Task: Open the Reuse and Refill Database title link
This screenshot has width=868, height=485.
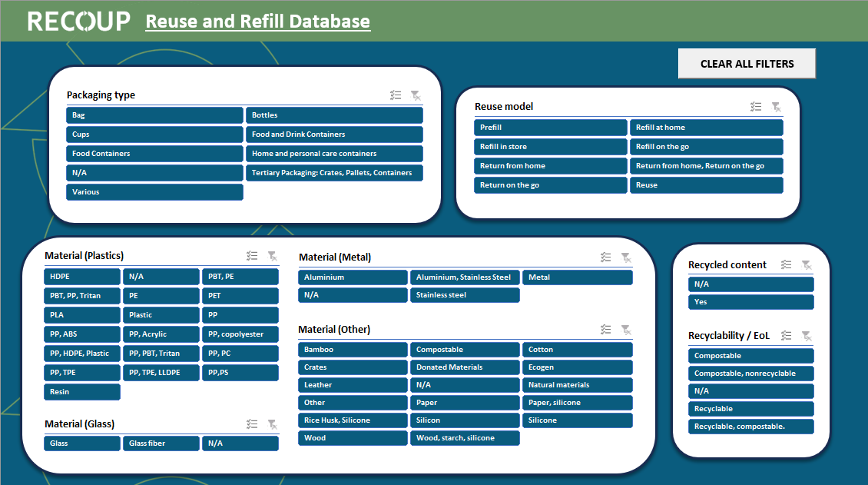Action: pyautogui.click(x=257, y=21)
